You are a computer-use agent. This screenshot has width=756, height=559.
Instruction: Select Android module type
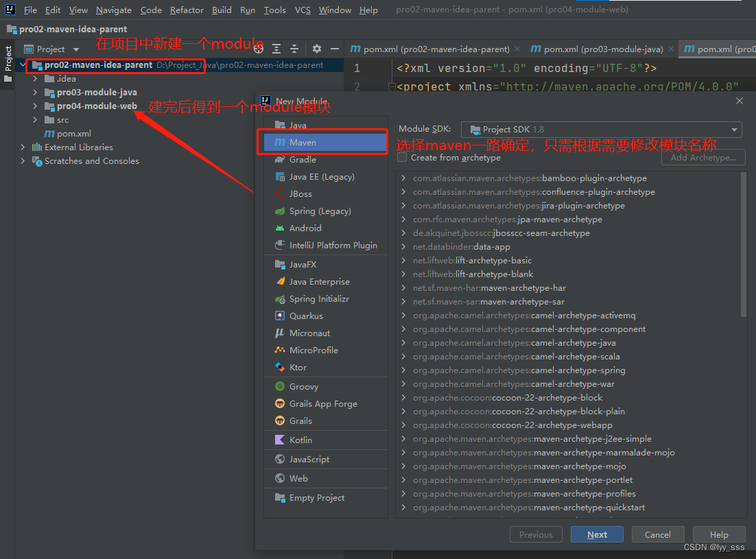(326, 228)
